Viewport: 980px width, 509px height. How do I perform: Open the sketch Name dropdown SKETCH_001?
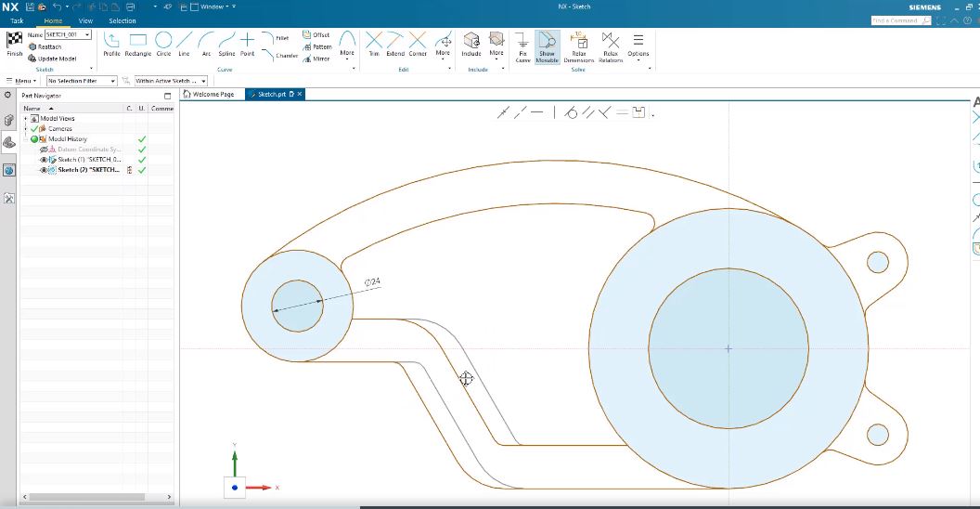pyautogui.click(x=87, y=34)
